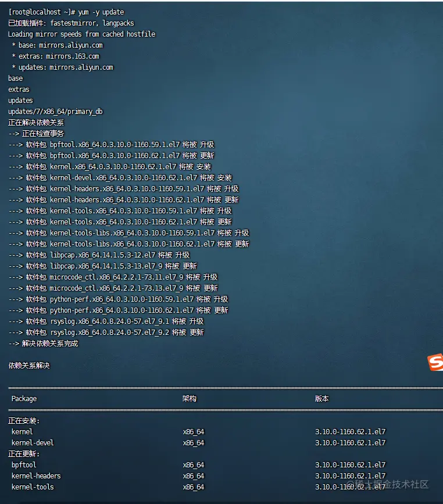Click the standalone 'extras' repo line
This screenshot has height=504, width=443.
[19, 90]
